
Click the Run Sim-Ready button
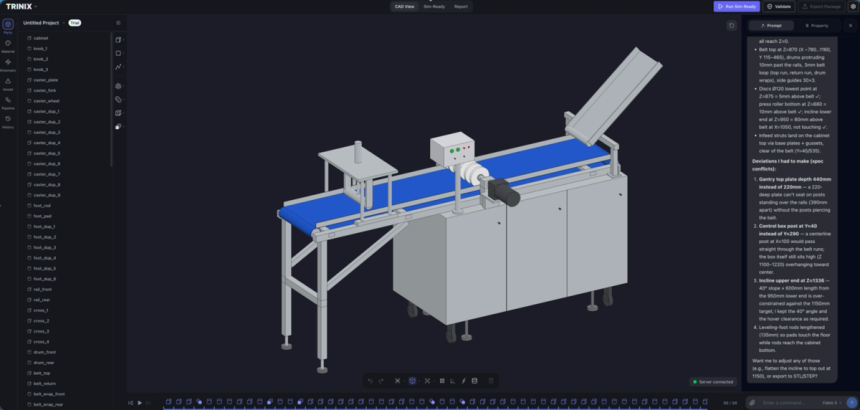click(737, 7)
